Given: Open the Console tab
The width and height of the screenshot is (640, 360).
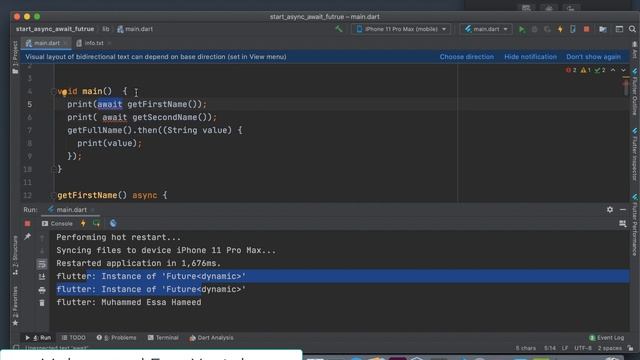Looking at the screenshot, I should coord(57,224).
